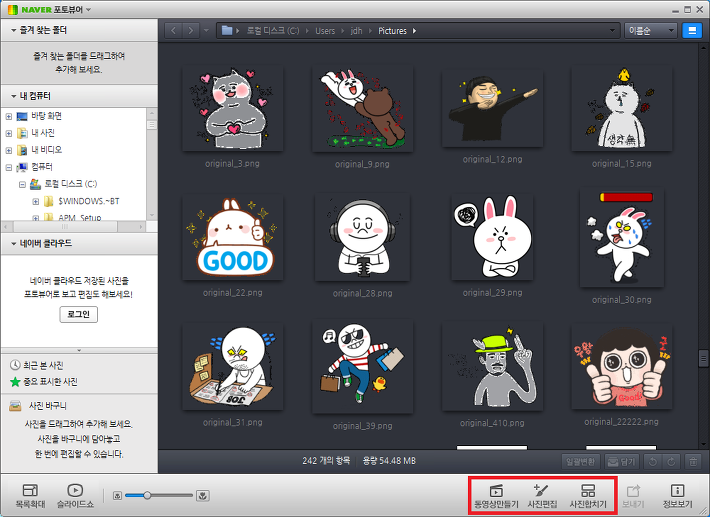Image resolution: width=710 pixels, height=517 pixels.
Task: Go forward with the right arrow button
Action: point(191,31)
